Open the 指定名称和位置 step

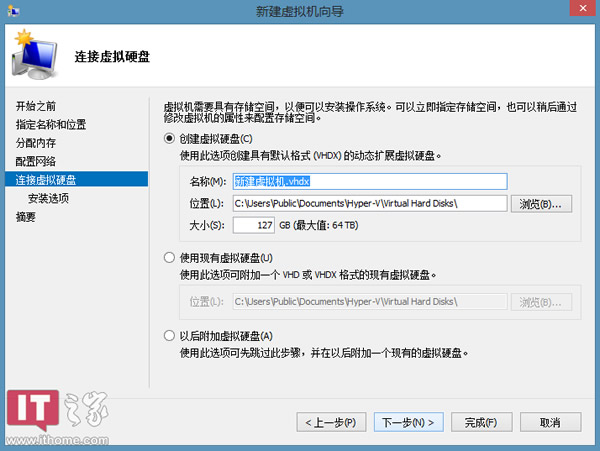[51, 125]
